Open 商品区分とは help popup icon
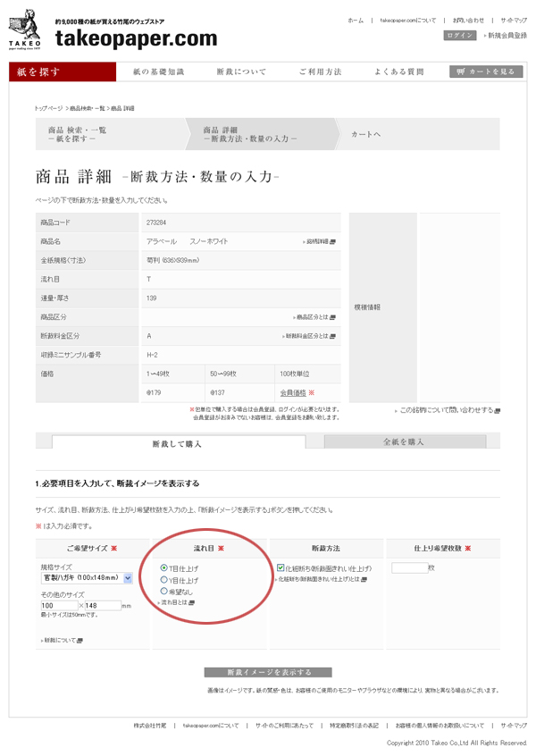Image resolution: width=536 pixels, height=756 pixels. [x=333, y=317]
